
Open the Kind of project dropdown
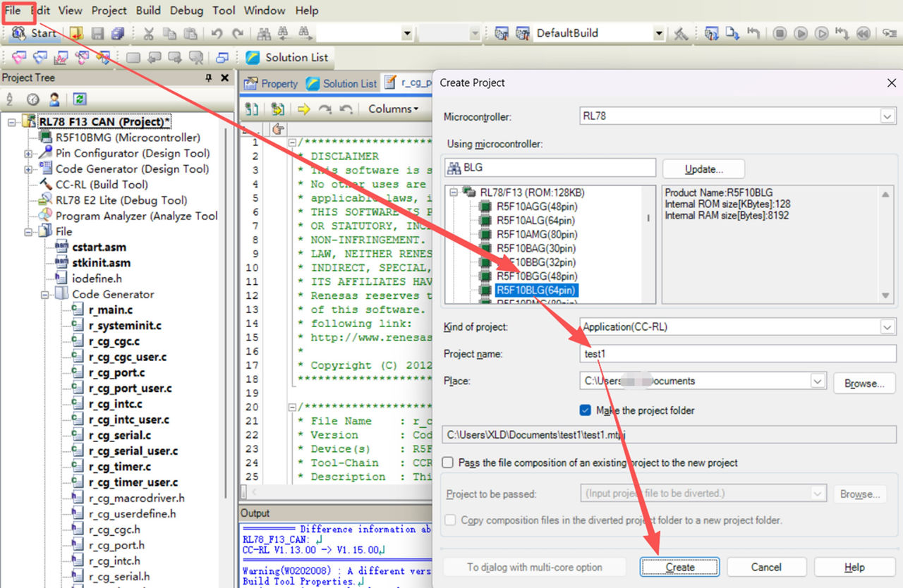[x=887, y=327]
